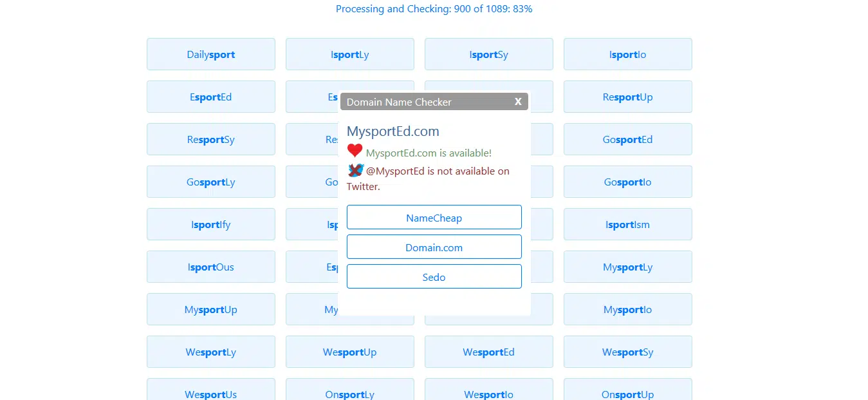Screen dimensions: 868x400
Task: Click the WesportUp name tile
Action: tap(349, 352)
